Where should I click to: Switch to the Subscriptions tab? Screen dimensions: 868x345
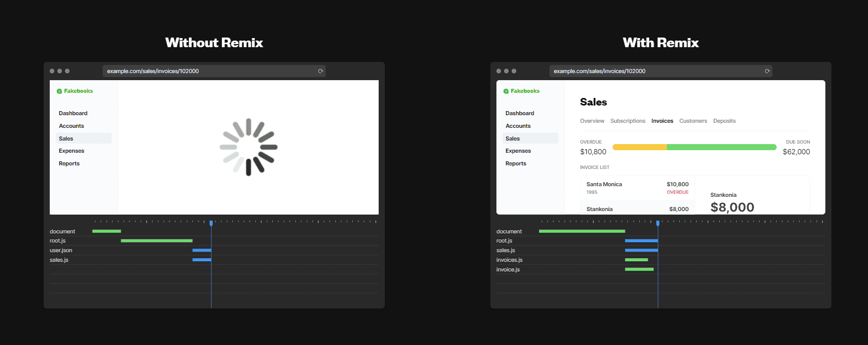(x=628, y=121)
